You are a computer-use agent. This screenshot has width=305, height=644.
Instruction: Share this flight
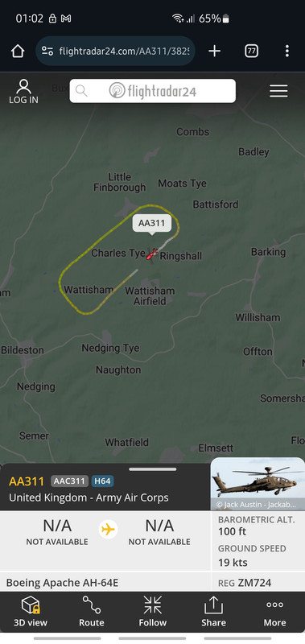(213, 612)
